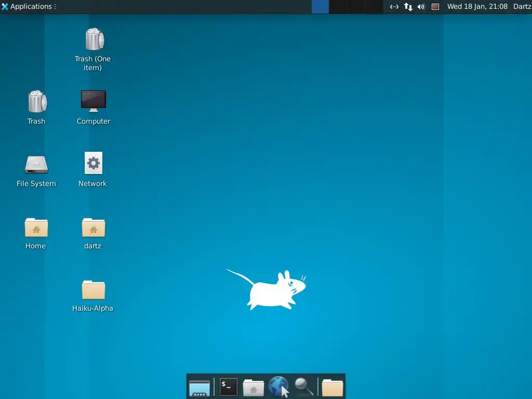Launch the web browser globe icon
This screenshot has height=399, width=532.
pos(278,387)
